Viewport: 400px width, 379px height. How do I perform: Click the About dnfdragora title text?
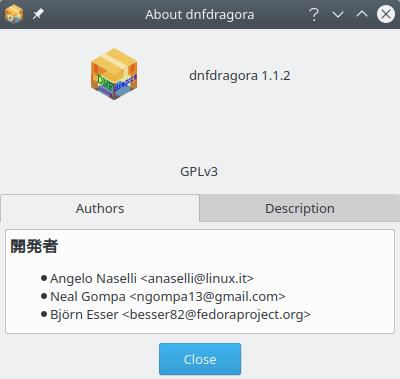(x=200, y=15)
